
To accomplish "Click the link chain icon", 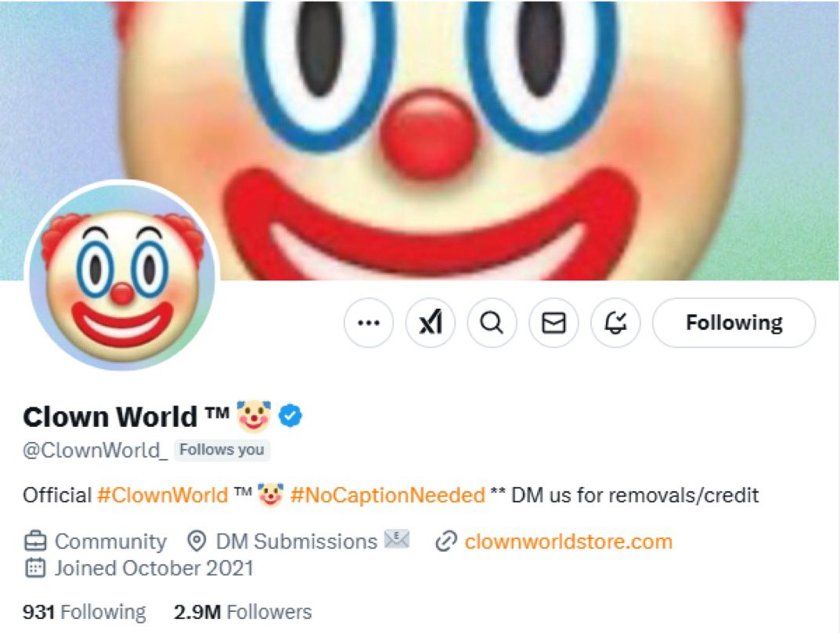I will 445,541.
